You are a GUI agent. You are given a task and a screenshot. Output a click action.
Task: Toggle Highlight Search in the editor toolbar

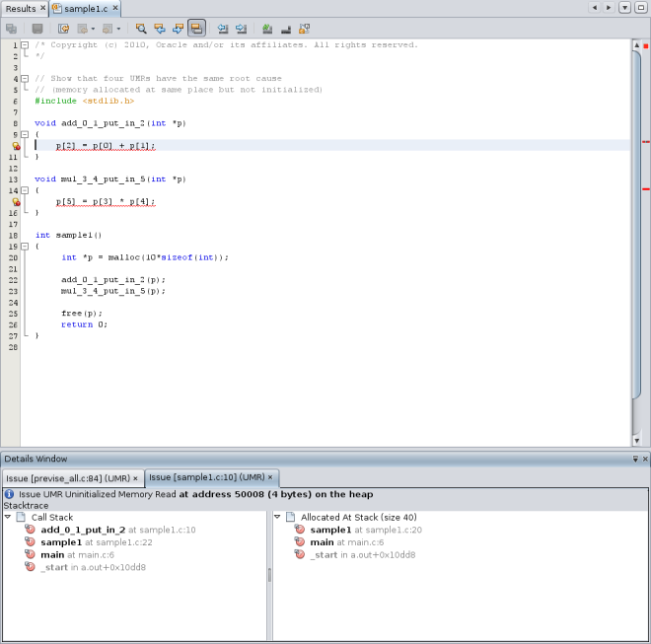point(196,29)
